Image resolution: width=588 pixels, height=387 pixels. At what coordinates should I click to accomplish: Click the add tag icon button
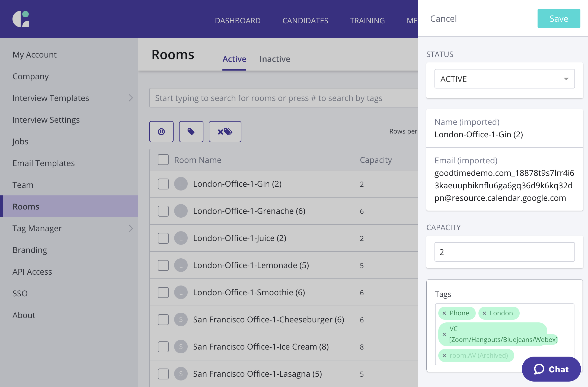coord(191,132)
